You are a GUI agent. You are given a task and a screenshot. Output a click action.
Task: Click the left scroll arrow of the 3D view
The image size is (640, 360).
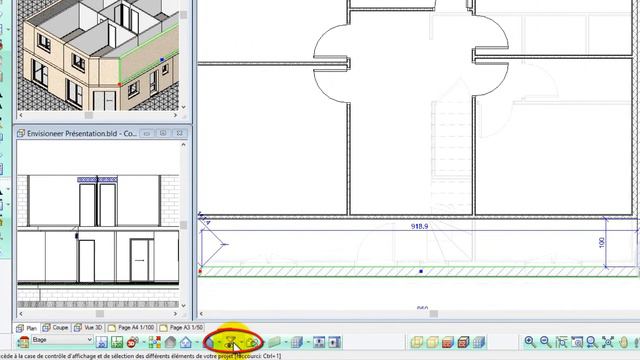[21, 116]
